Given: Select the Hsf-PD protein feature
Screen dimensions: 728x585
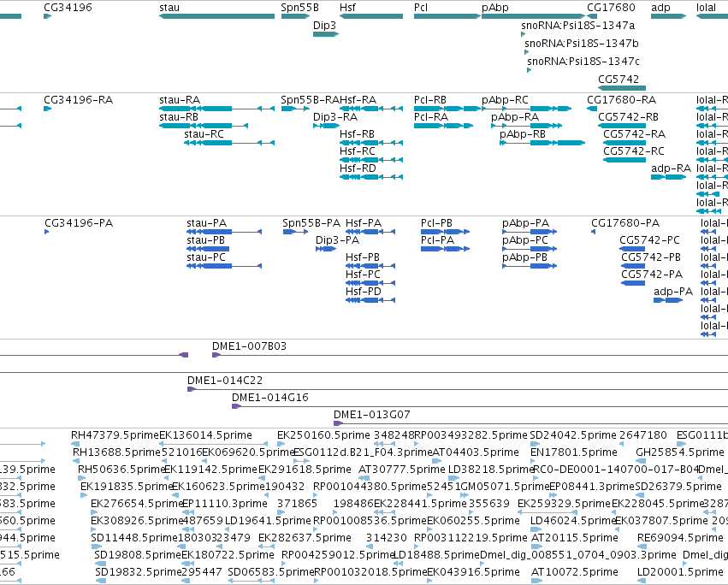Looking at the screenshot, I should click(x=370, y=300).
